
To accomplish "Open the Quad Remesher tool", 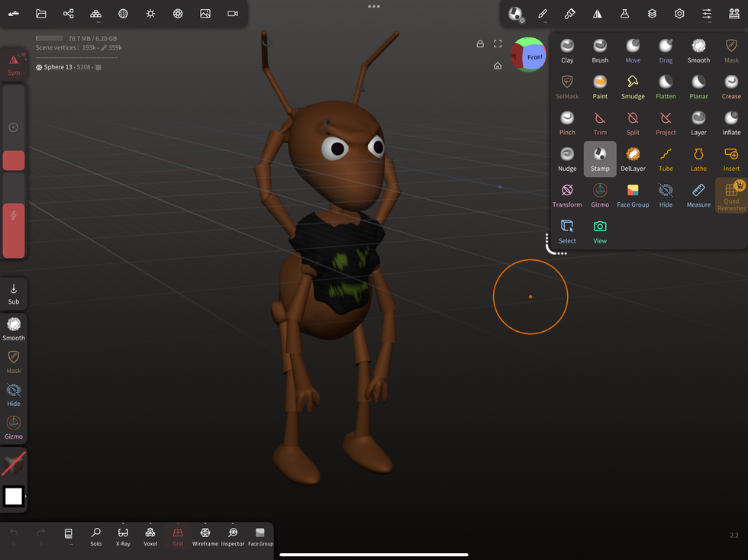I will point(731,195).
